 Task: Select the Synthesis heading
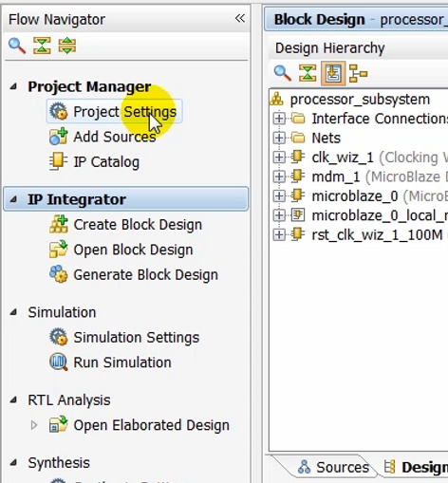[x=59, y=463]
